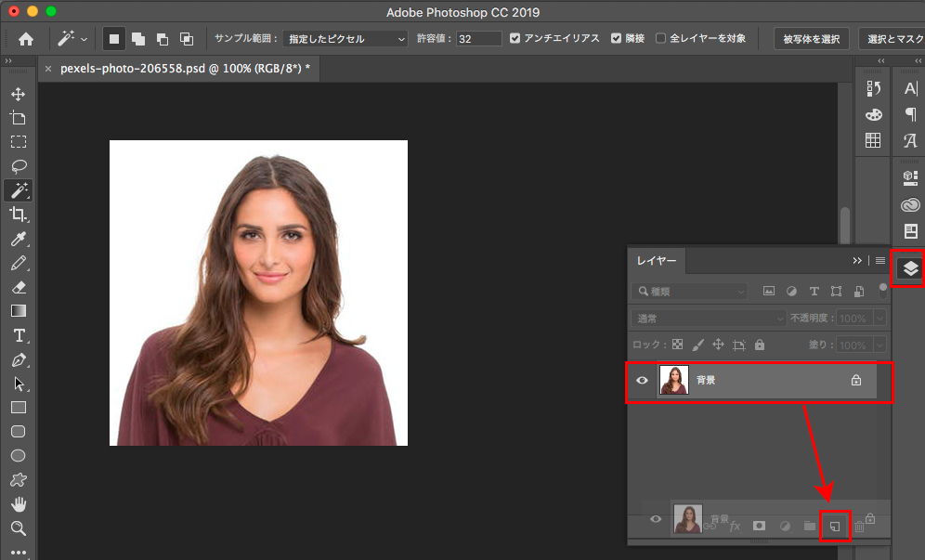Viewport: 925px width, 560px height.
Task: Click the create new layer icon
Action: tap(834, 526)
